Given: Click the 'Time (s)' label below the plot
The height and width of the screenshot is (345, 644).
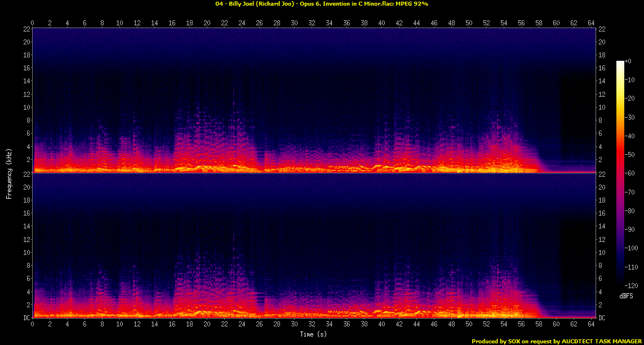Looking at the screenshot, I should pos(314,334).
